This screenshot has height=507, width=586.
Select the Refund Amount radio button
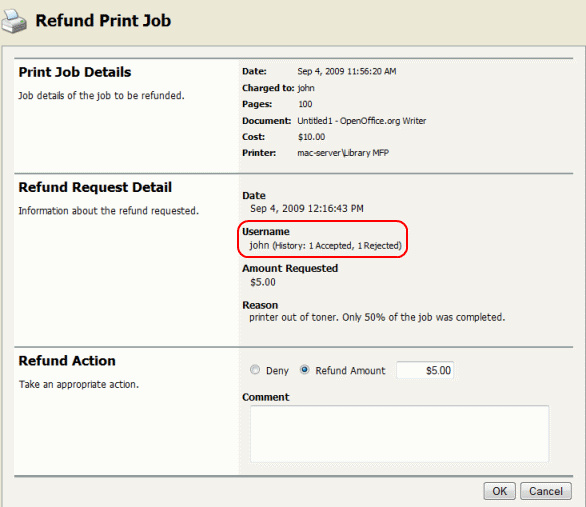[x=305, y=370]
